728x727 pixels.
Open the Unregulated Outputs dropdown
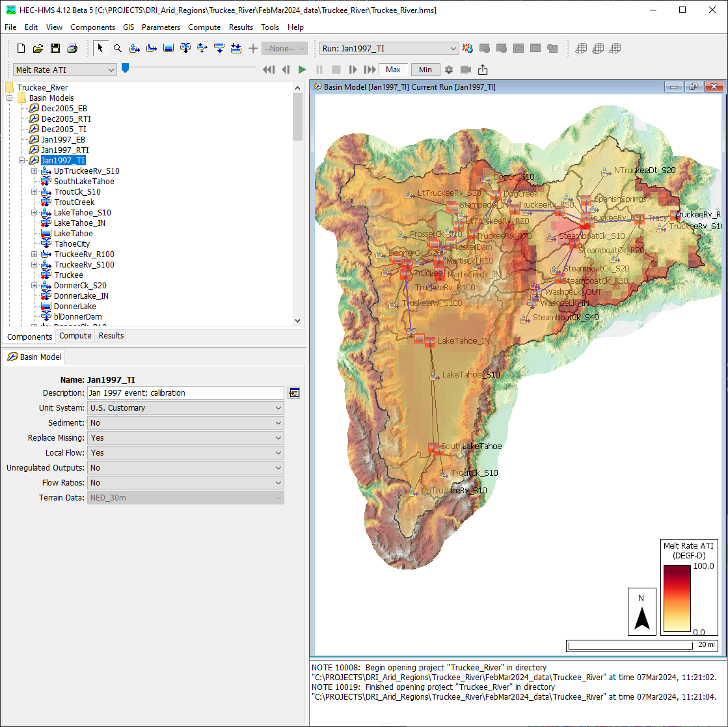(185, 468)
